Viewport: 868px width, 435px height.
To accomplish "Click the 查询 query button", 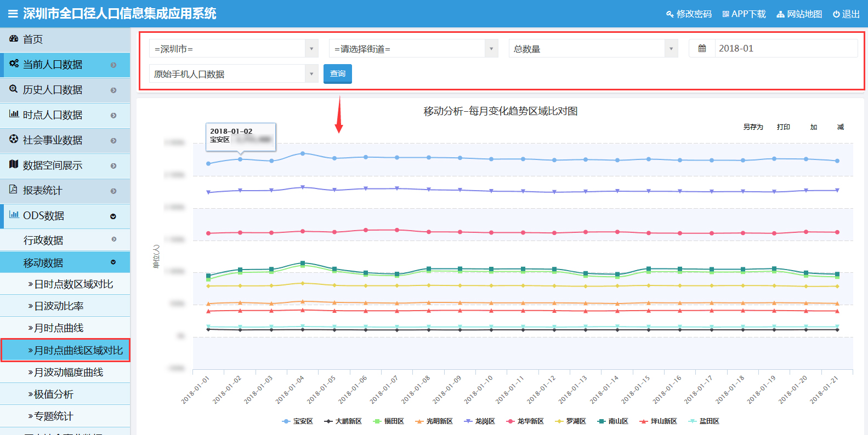I will (338, 73).
